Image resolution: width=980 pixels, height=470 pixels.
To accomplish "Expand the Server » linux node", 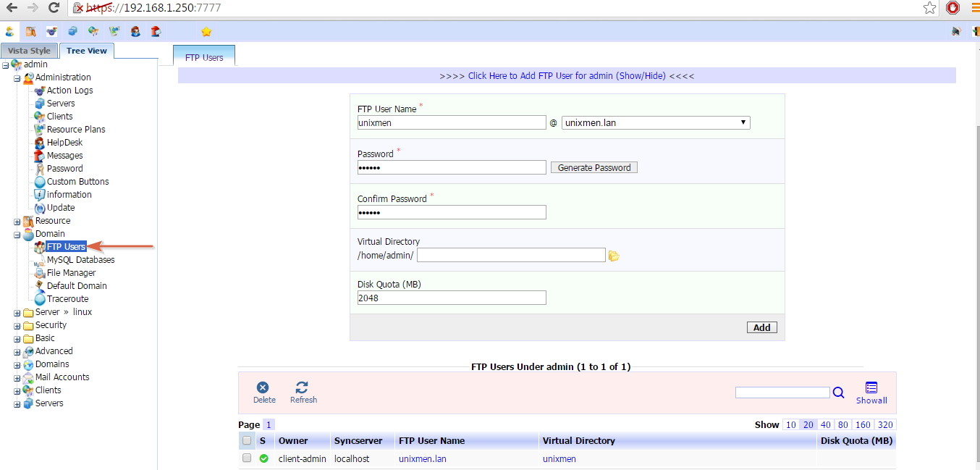I will (x=17, y=313).
